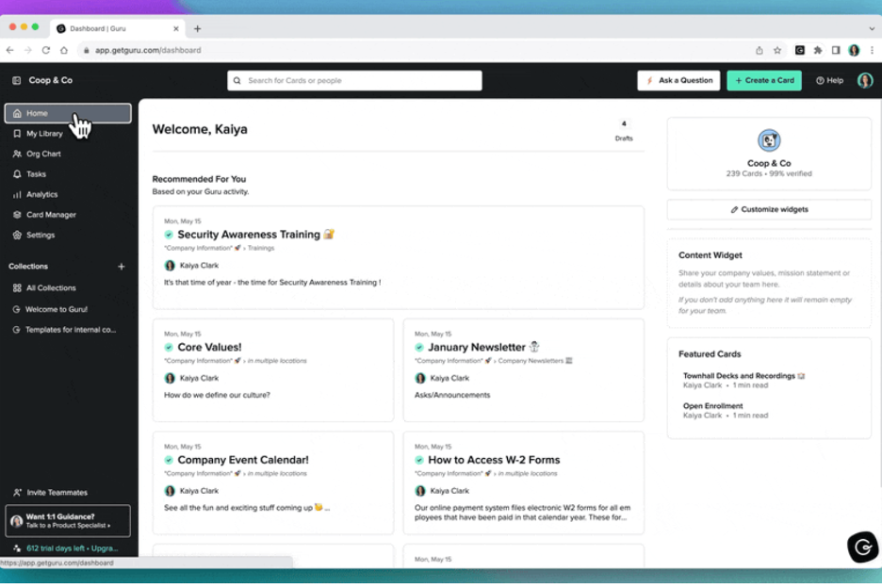882x588 pixels.
Task: Open the Guru browser extension icon
Action: (x=799, y=50)
